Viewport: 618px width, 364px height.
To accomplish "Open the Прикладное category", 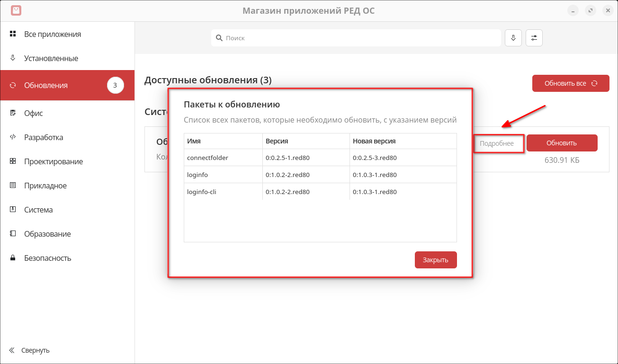I will pos(45,186).
